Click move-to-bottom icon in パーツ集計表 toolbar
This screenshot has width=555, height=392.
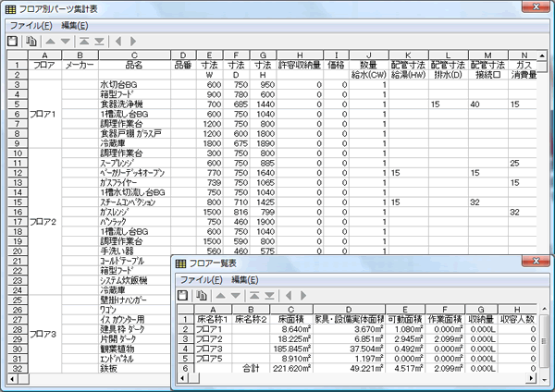[100, 42]
